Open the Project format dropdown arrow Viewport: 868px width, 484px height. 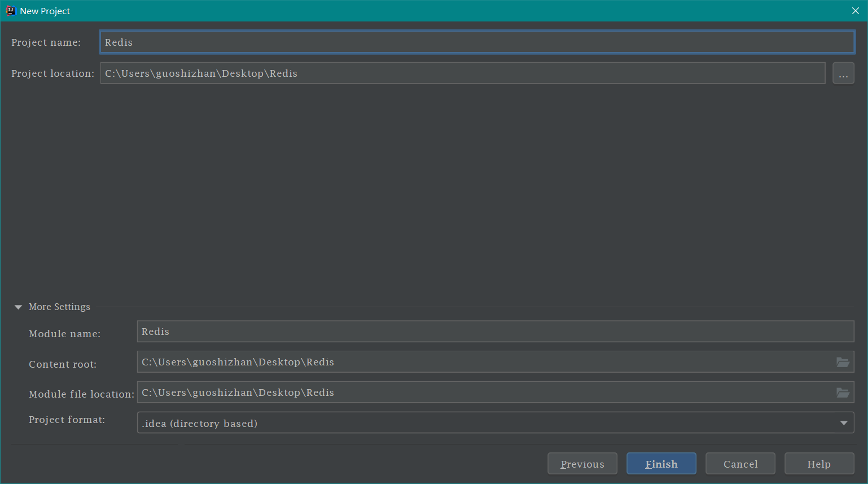[x=844, y=423]
